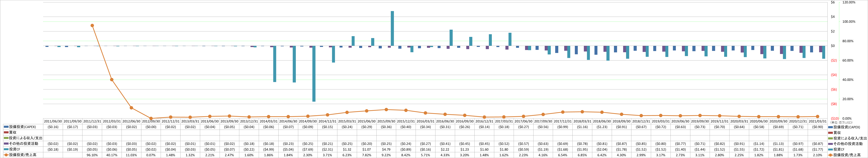Select the 投資による収入/支出 row label in the table
868x158 pixels.
click(26, 138)
